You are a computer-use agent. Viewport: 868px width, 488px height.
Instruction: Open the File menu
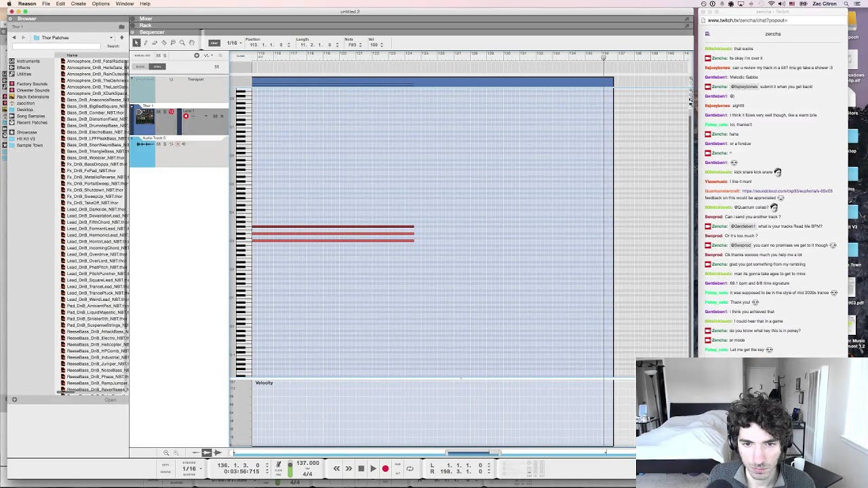click(x=46, y=4)
